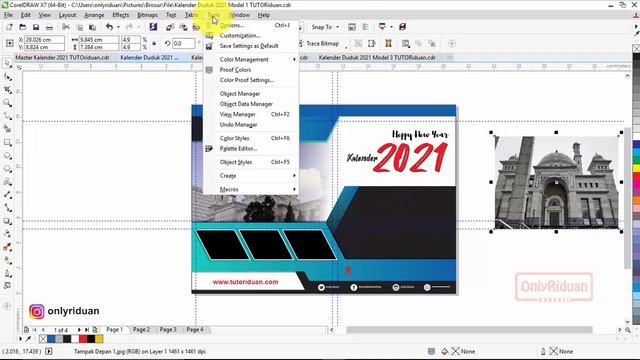The height and width of the screenshot is (360, 640).
Task: Click the horizontal scrollbar thumb
Action: (469, 330)
